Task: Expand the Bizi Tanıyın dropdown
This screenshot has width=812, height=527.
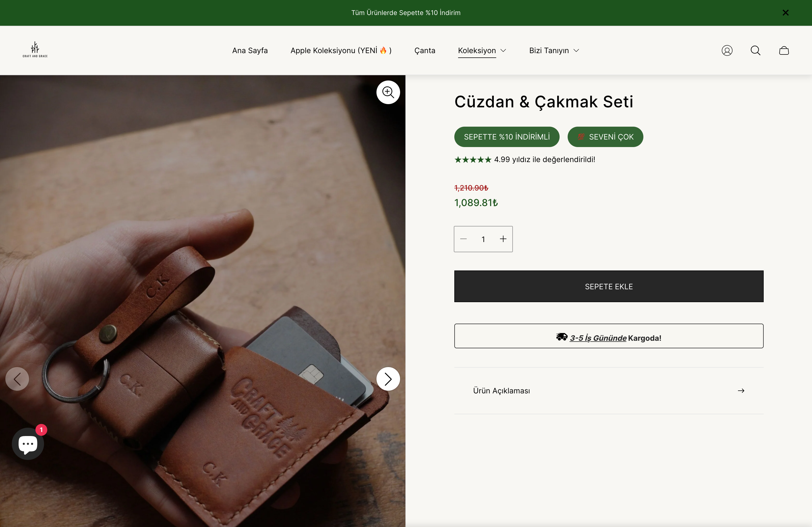Action: tap(554, 50)
